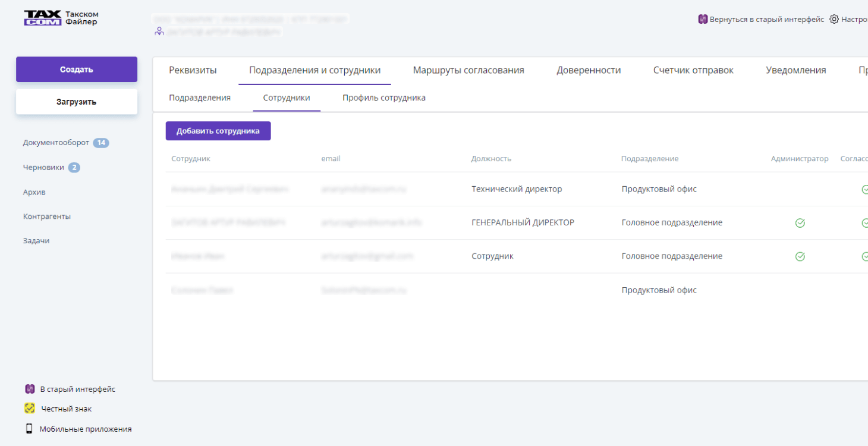Open 'В старый интерфейс' sidebar link
The width and height of the screenshot is (868, 446).
click(78, 389)
